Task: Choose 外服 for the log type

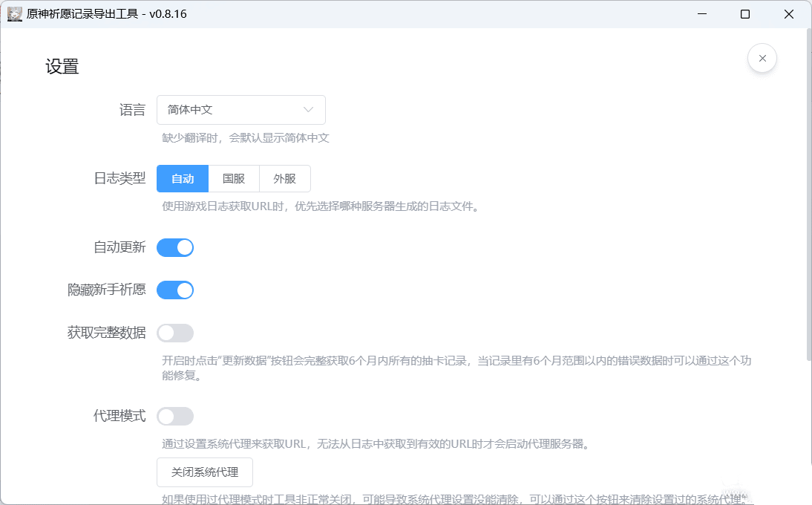Action: tap(284, 179)
